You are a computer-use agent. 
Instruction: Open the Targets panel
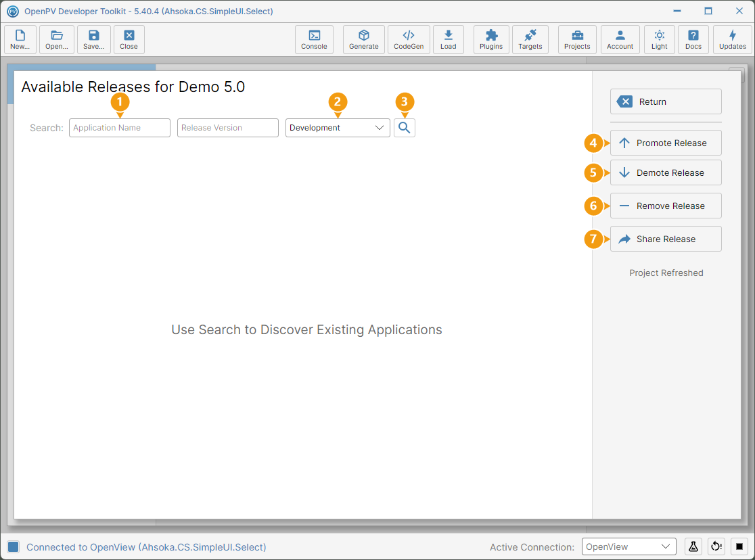point(530,39)
